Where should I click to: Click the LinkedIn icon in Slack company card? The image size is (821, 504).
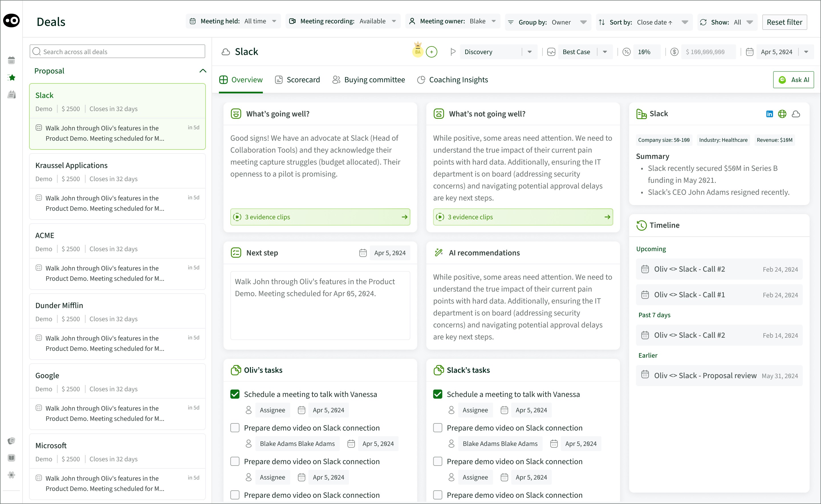(769, 114)
